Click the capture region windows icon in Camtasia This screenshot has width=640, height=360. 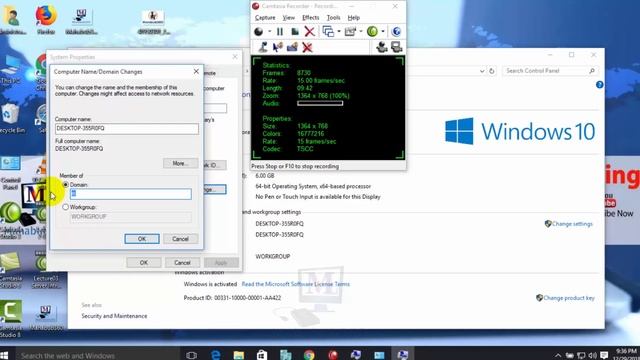(x=328, y=31)
